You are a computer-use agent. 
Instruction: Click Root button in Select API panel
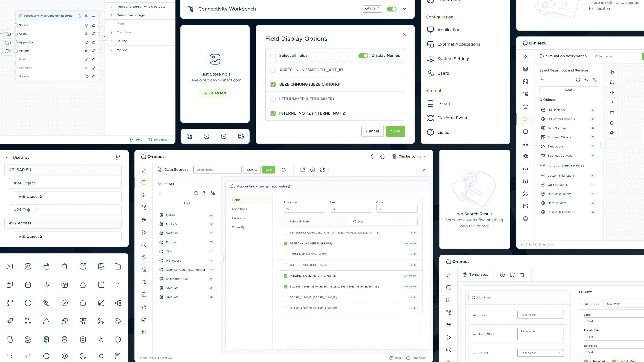coord(187,204)
